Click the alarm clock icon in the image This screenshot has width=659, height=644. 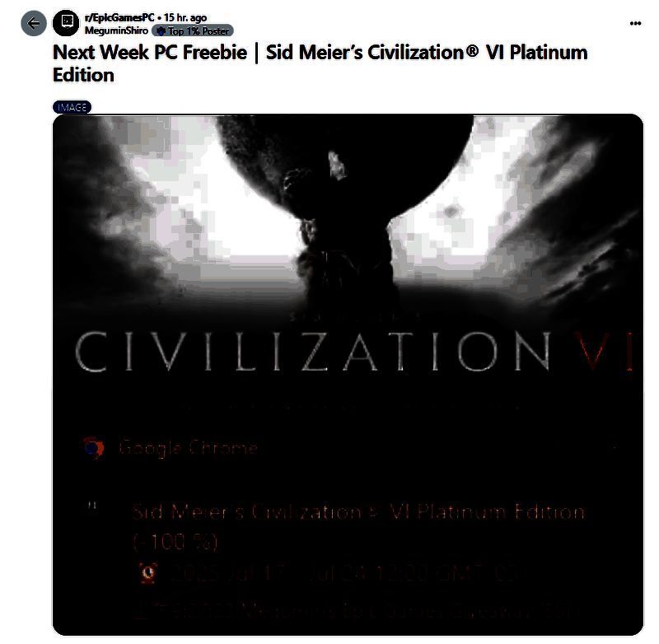tap(148, 573)
